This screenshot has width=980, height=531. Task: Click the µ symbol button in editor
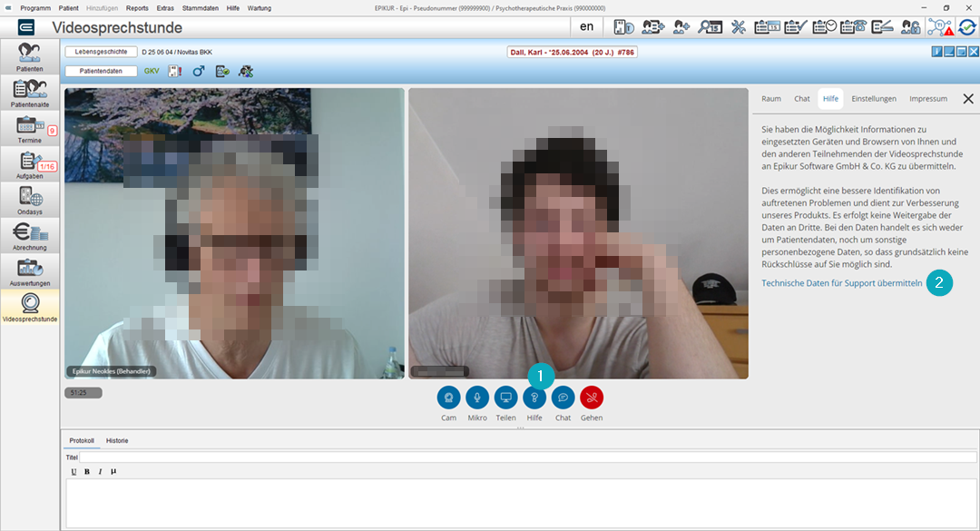[113, 472]
